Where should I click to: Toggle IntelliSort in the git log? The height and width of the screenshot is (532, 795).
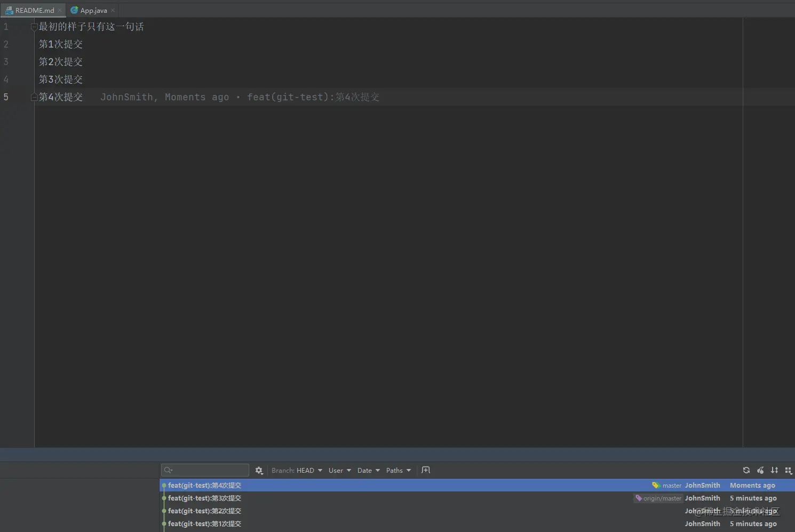(774, 470)
